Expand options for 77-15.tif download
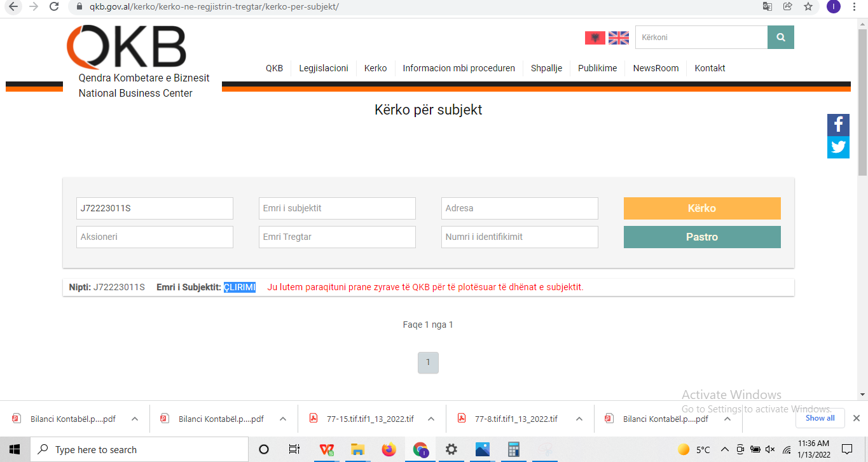 (431, 419)
